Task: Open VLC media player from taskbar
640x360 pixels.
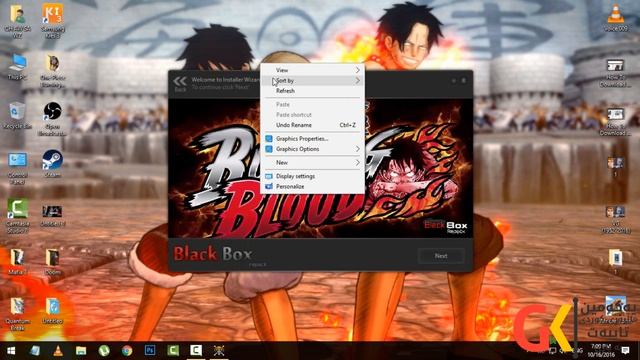Action: point(58,351)
